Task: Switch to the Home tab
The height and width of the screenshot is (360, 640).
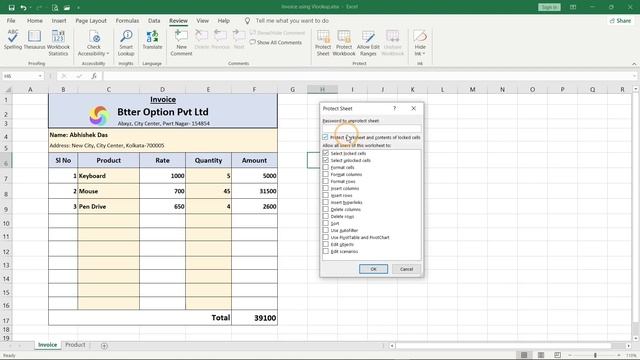Action: tap(35, 20)
